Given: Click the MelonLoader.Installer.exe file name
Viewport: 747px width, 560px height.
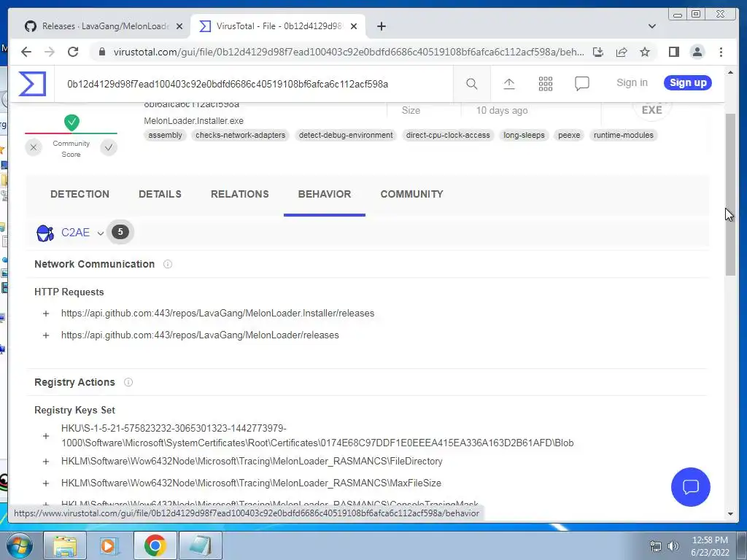Looking at the screenshot, I should pos(193,121).
